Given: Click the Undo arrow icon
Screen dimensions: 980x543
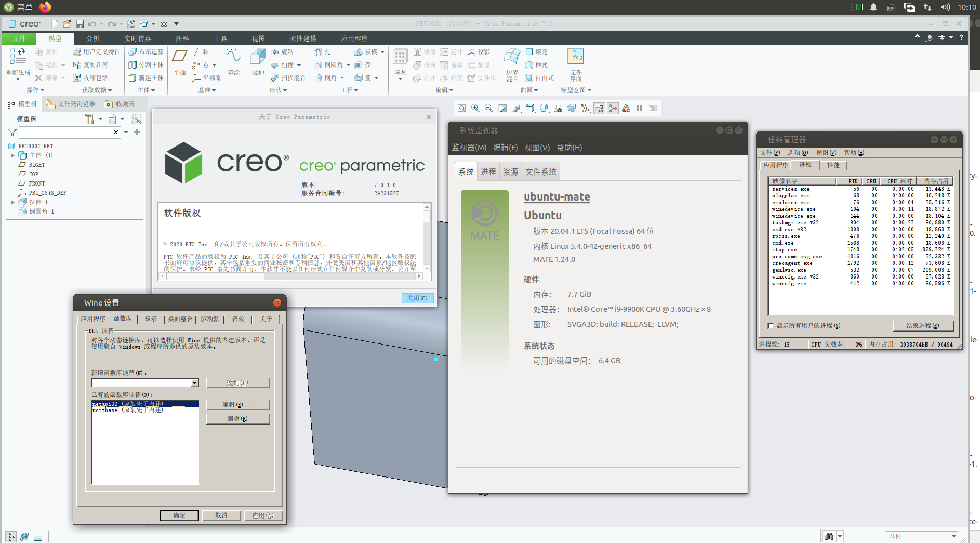Looking at the screenshot, I should (92, 24).
